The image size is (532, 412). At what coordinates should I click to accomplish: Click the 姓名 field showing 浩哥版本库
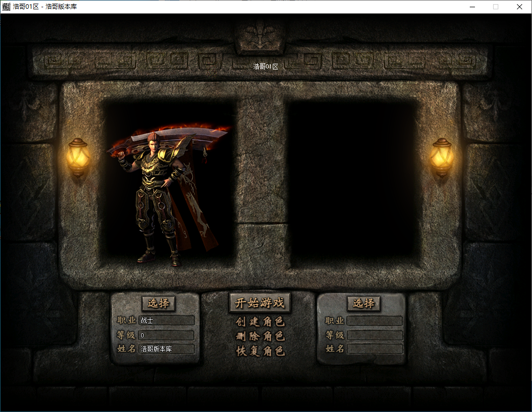tap(166, 349)
